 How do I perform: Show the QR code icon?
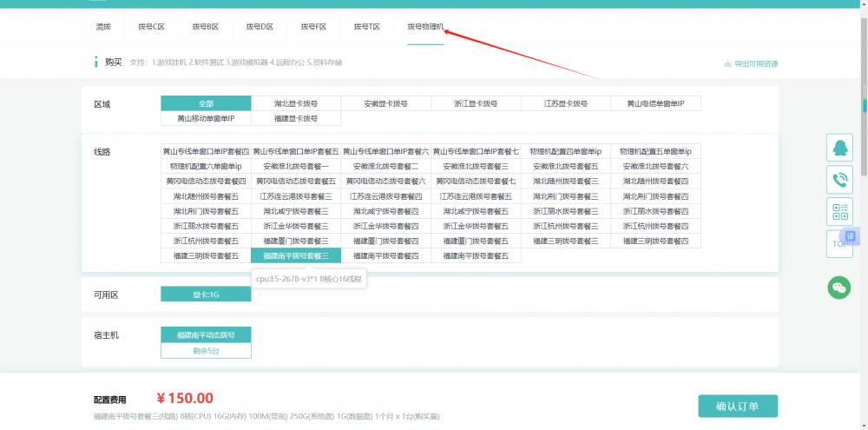coord(839,212)
